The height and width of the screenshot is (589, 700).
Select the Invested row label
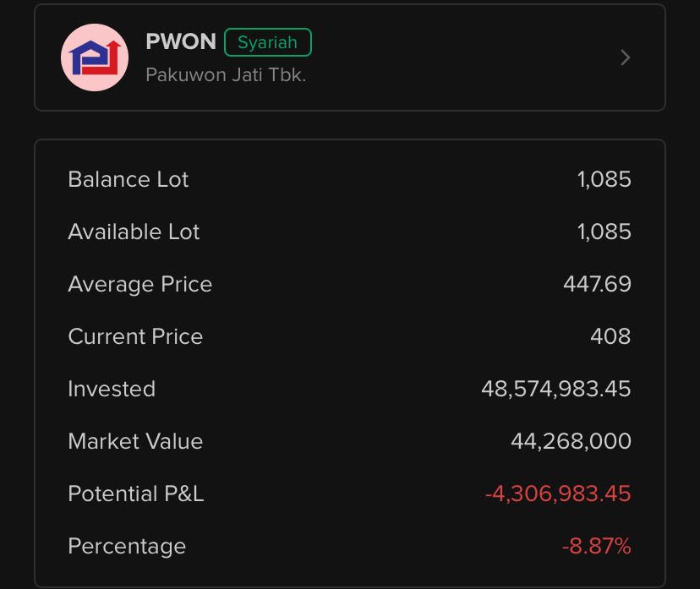pyautogui.click(x=112, y=389)
